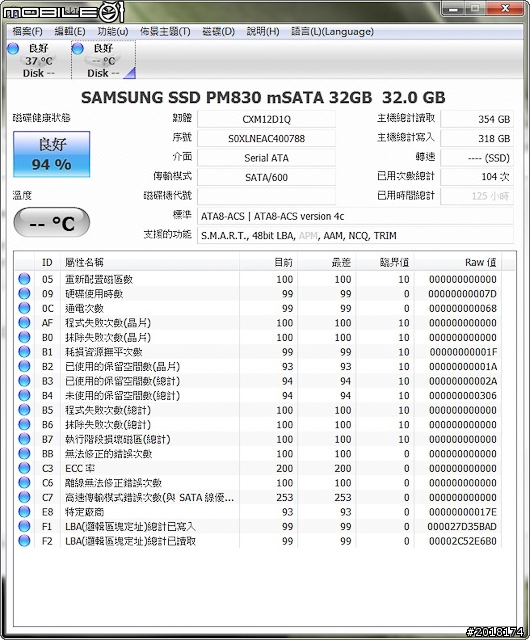The width and height of the screenshot is (530, 640).
Task: Click the 最差 column header
Action: tap(327, 262)
